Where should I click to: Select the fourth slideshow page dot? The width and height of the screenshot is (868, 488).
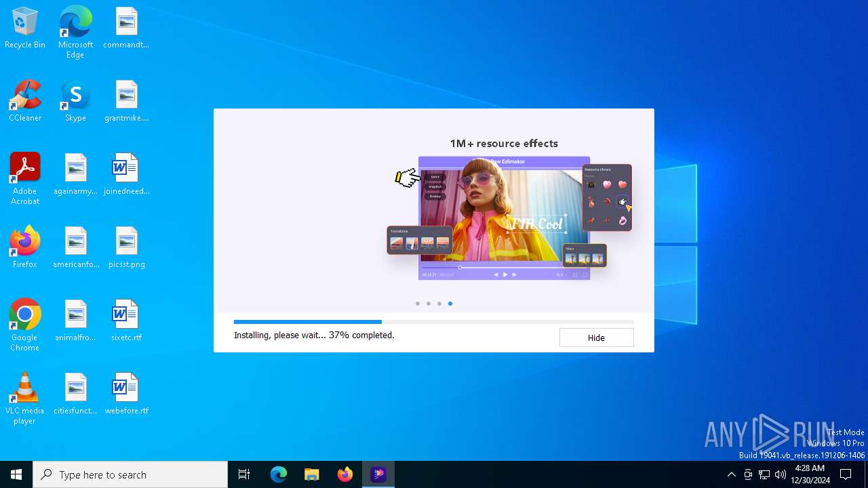450,304
